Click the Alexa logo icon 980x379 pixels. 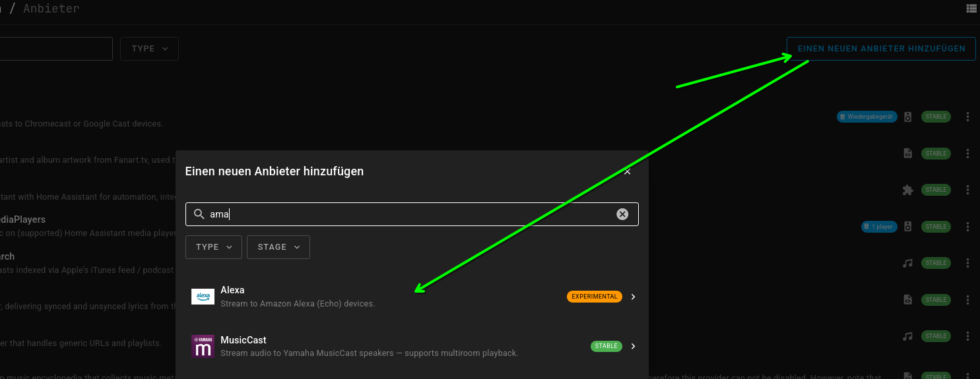[x=203, y=297]
